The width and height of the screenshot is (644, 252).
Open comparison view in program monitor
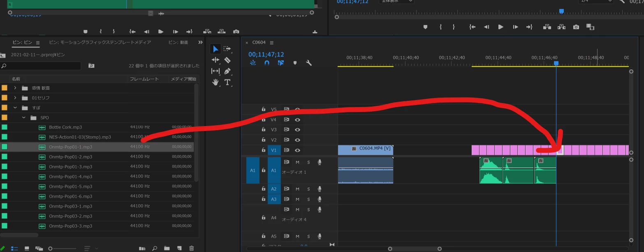point(591,27)
